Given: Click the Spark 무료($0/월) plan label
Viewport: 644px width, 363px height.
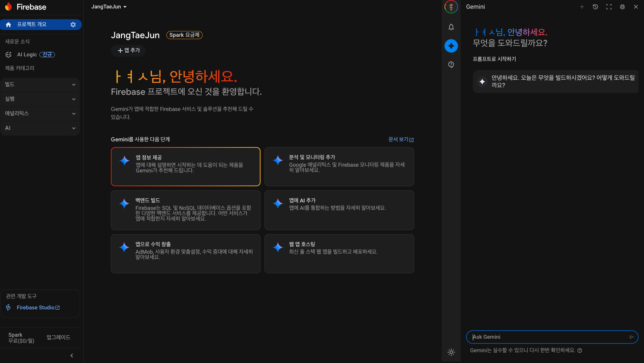Looking at the screenshot, I should pyautogui.click(x=21, y=338).
